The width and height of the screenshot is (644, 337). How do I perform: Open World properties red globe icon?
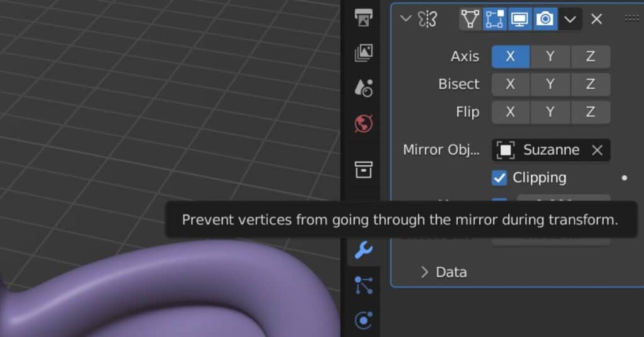pos(364,124)
